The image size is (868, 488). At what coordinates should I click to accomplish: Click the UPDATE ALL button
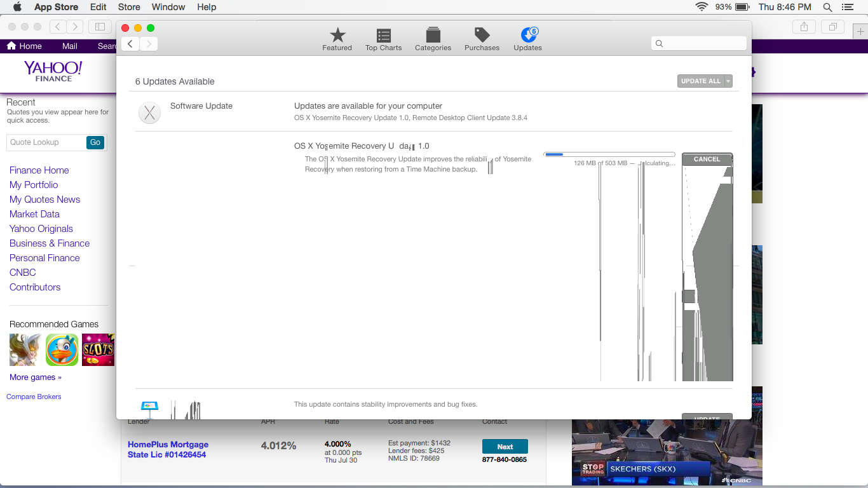[x=701, y=81]
